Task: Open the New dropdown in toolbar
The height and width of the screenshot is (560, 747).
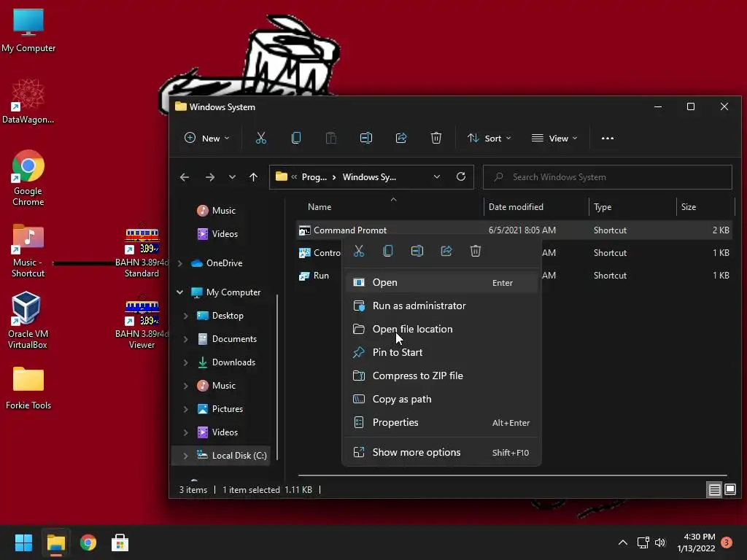Action: click(x=206, y=138)
